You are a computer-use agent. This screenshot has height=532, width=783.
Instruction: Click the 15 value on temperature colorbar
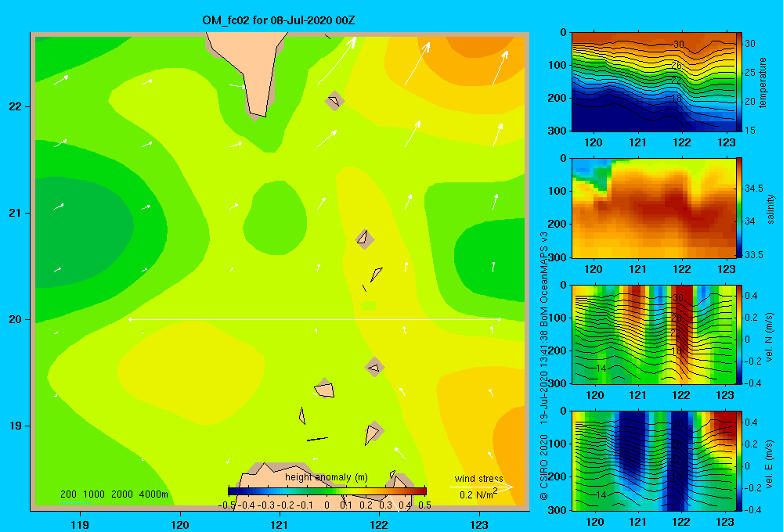[750, 130]
